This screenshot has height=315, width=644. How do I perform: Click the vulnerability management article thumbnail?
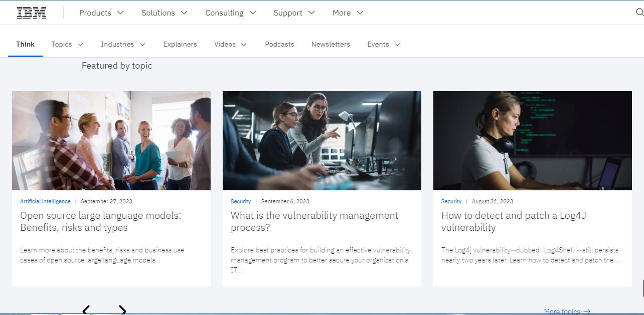tap(321, 140)
